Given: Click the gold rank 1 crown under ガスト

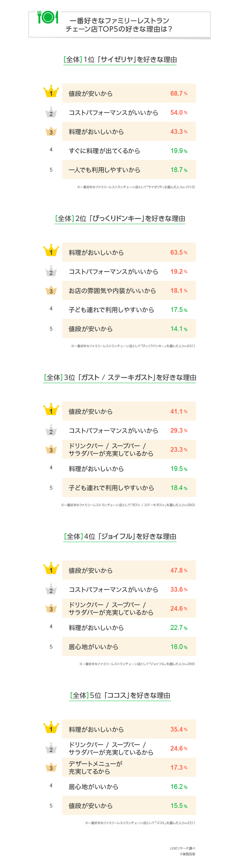Looking at the screenshot, I should click(x=51, y=410).
